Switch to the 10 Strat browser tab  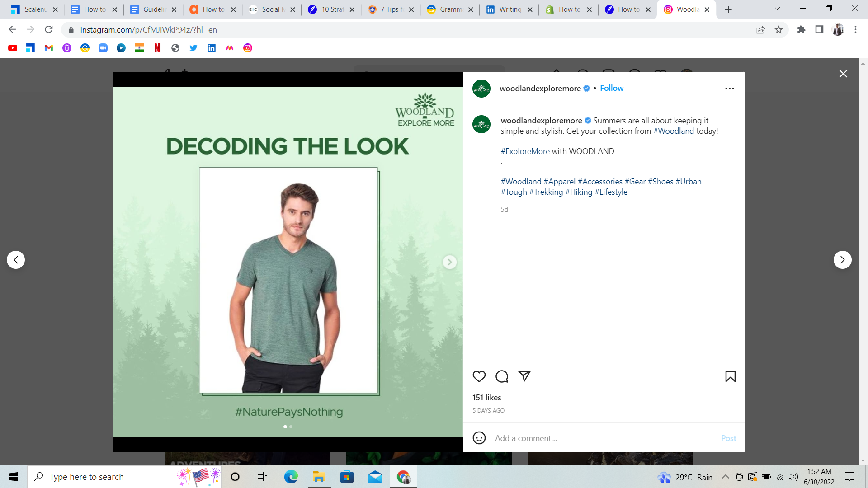click(x=331, y=9)
